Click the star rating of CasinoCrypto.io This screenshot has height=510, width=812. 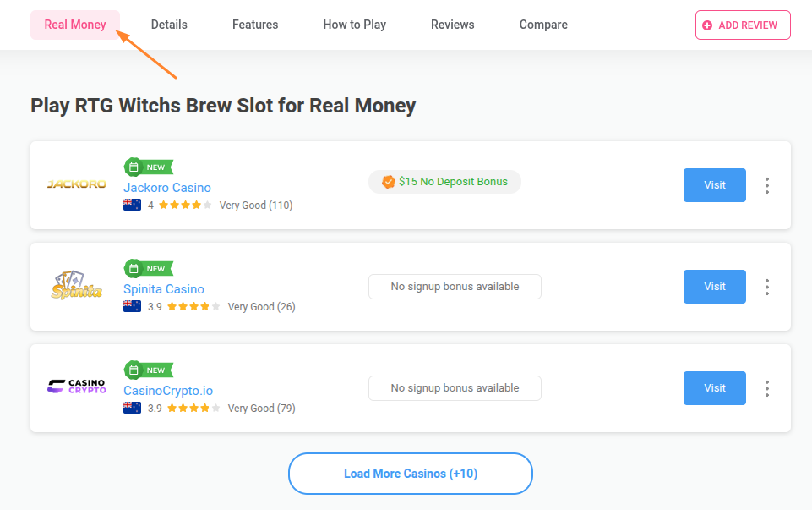[x=194, y=409]
